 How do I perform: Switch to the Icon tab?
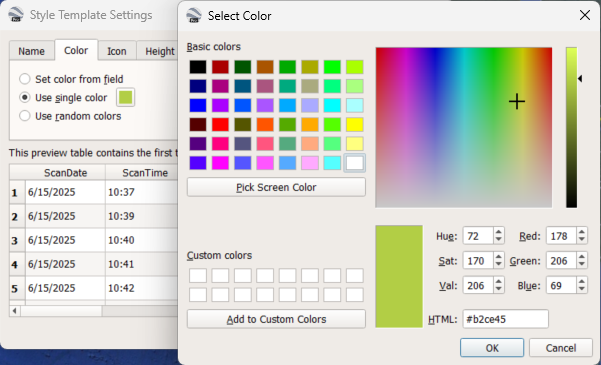coord(117,51)
